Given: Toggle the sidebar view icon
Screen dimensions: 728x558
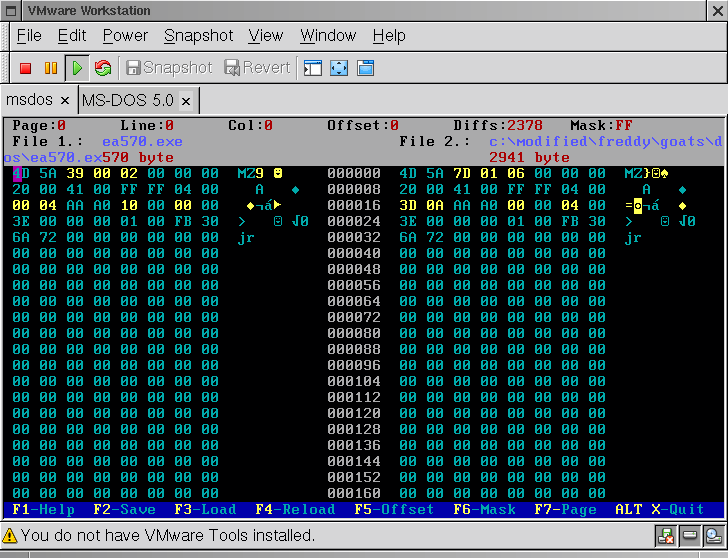Looking at the screenshot, I should click(x=313, y=68).
